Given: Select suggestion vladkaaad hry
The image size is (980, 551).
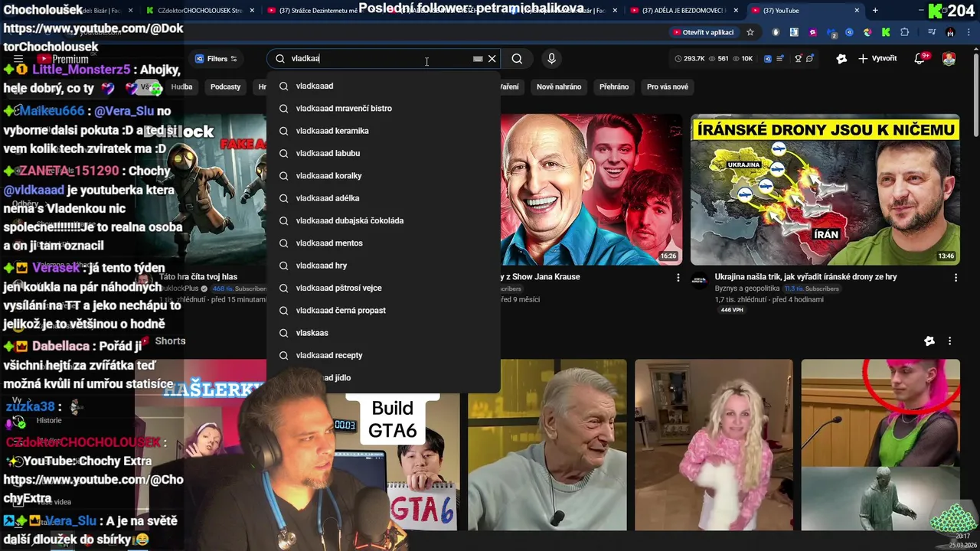Looking at the screenshot, I should coord(383,266).
